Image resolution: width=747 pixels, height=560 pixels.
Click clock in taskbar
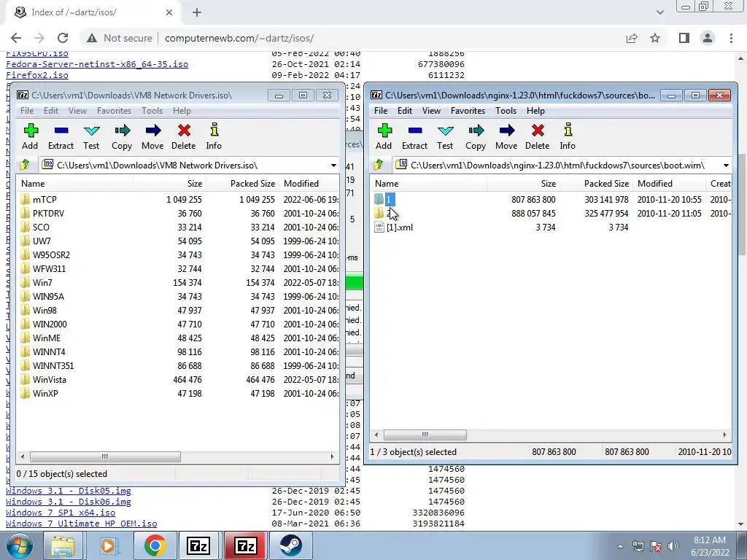710,546
